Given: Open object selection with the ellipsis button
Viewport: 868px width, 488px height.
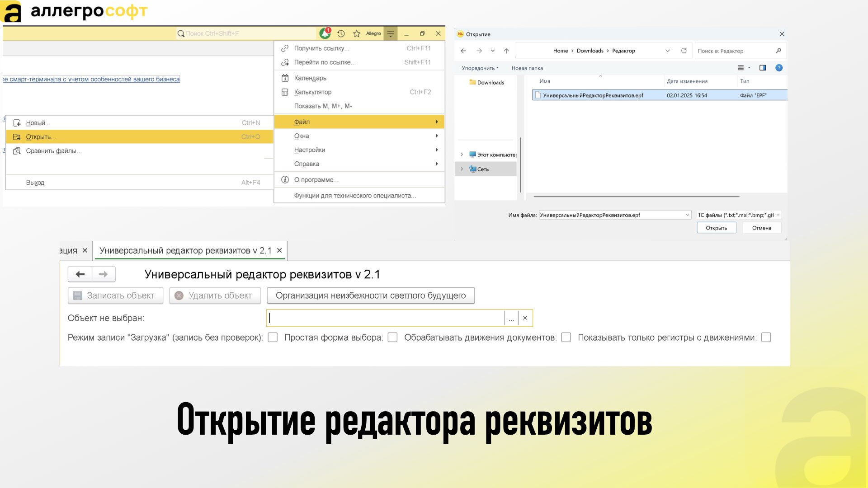Looking at the screenshot, I should 511,318.
